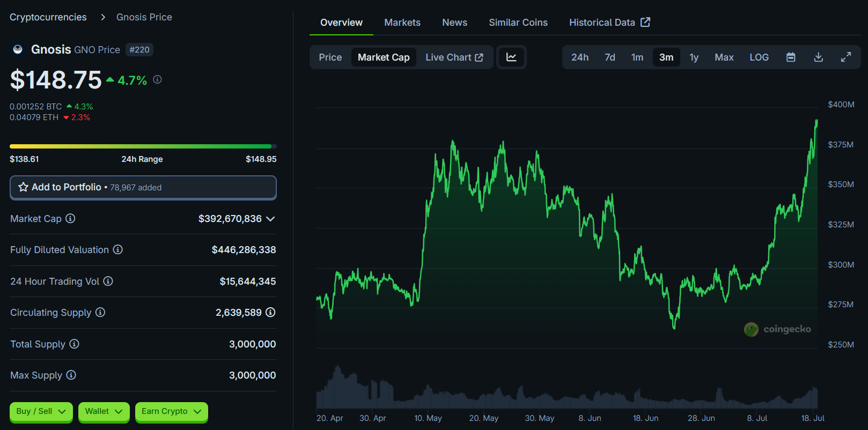
Task: Click the star icon in Add to Portfolio
Action: 24,187
